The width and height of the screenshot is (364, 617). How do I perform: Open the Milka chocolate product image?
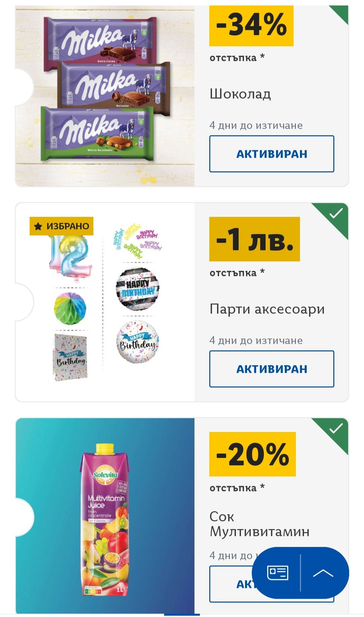click(105, 96)
